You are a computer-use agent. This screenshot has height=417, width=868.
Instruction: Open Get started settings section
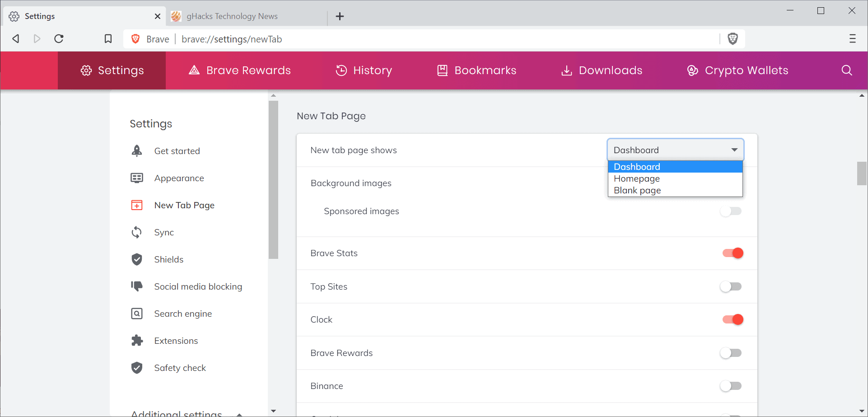[177, 151]
